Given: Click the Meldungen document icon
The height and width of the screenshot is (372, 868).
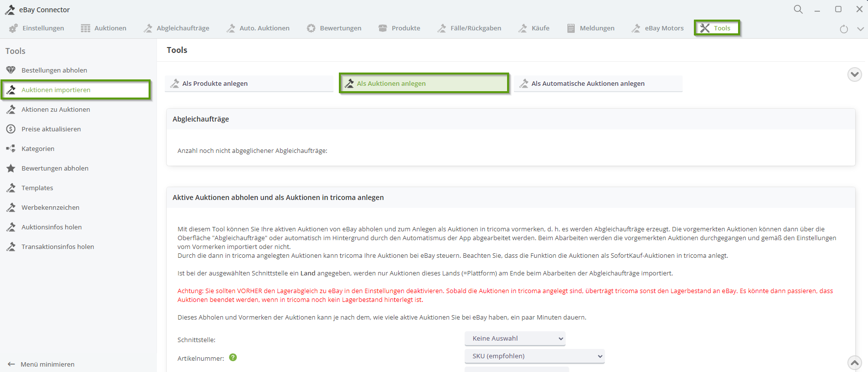Looking at the screenshot, I should 571,28.
